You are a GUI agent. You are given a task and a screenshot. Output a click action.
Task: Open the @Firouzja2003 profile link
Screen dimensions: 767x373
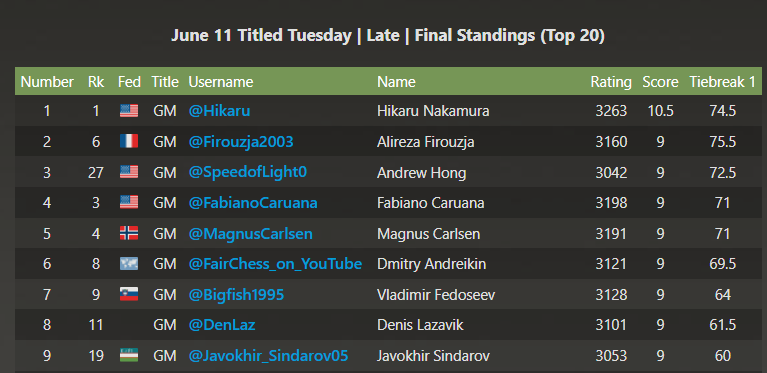click(x=241, y=142)
